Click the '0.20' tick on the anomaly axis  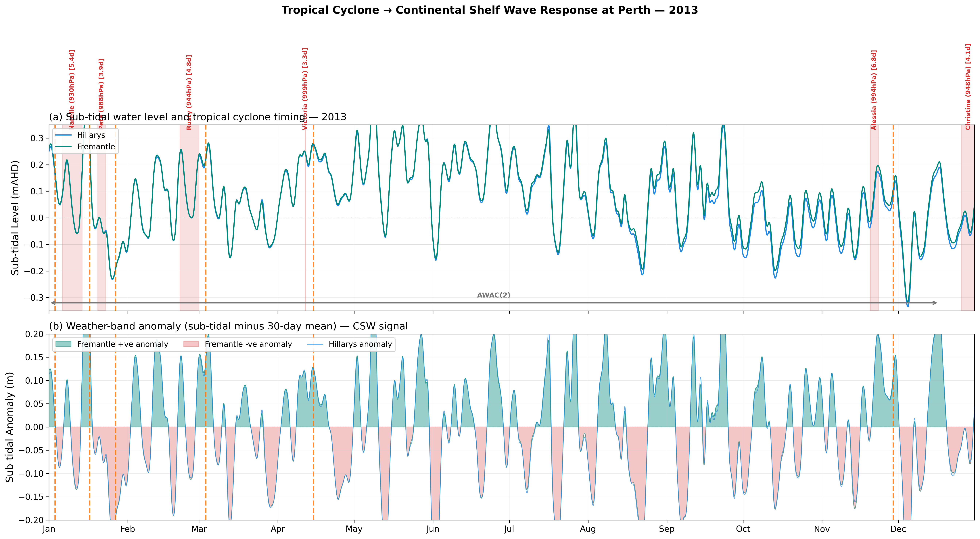[x=35, y=334]
